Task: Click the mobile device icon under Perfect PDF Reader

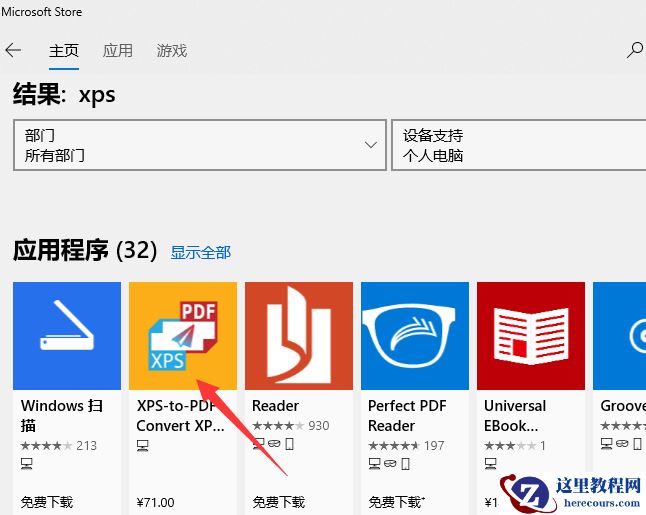Action: pyautogui.click(x=405, y=464)
